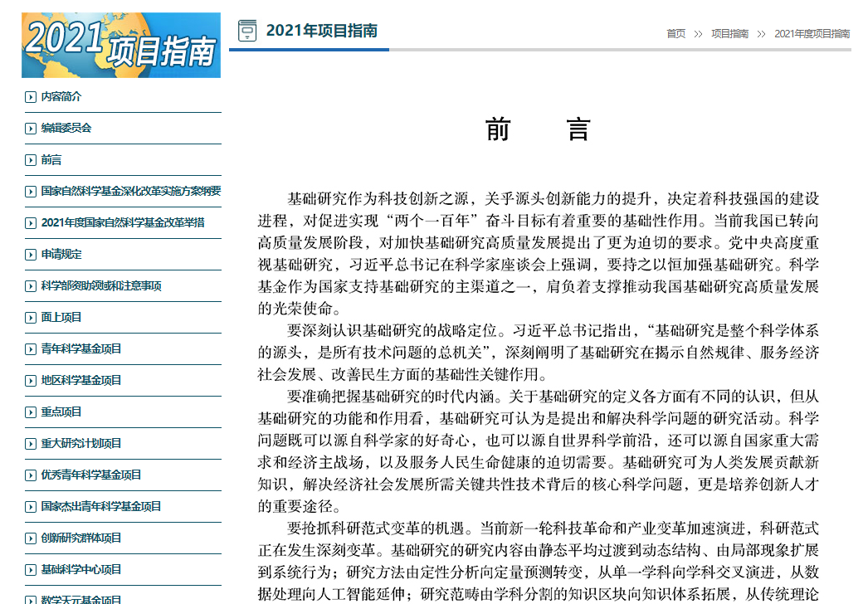Click arrow icon beside 科学部资助领域和注意事项
Image resolution: width=868 pixels, height=604 pixels.
point(31,287)
